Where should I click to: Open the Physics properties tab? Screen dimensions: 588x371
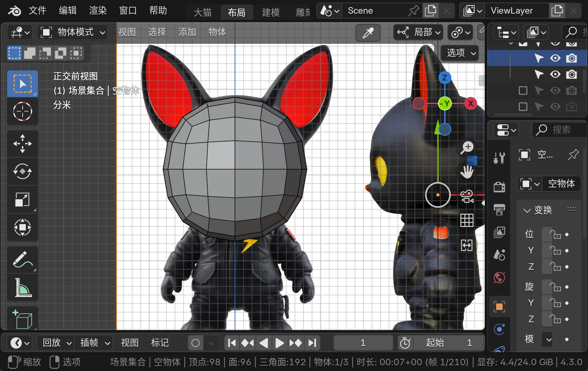[499, 329]
